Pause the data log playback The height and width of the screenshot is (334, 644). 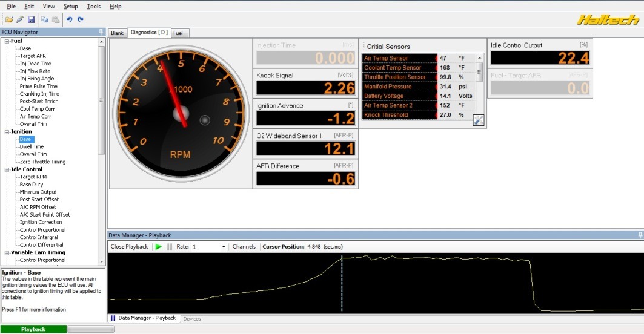[170, 247]
